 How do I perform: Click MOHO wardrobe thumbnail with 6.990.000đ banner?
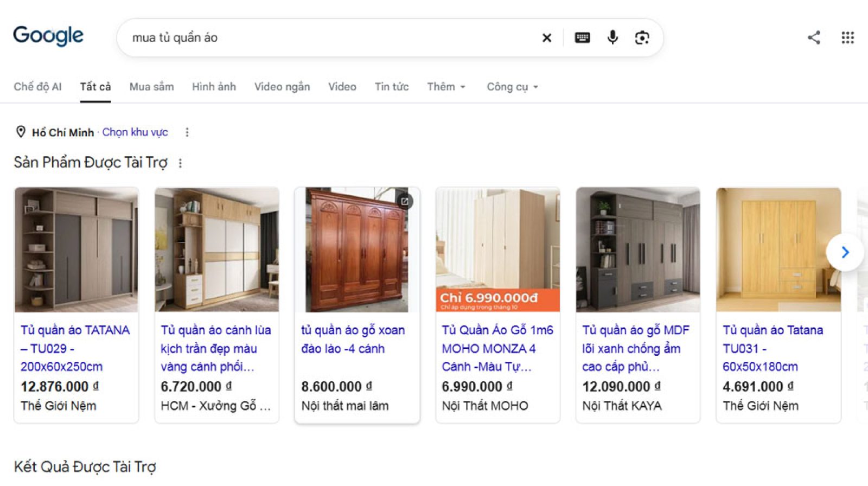click(497, 250)
